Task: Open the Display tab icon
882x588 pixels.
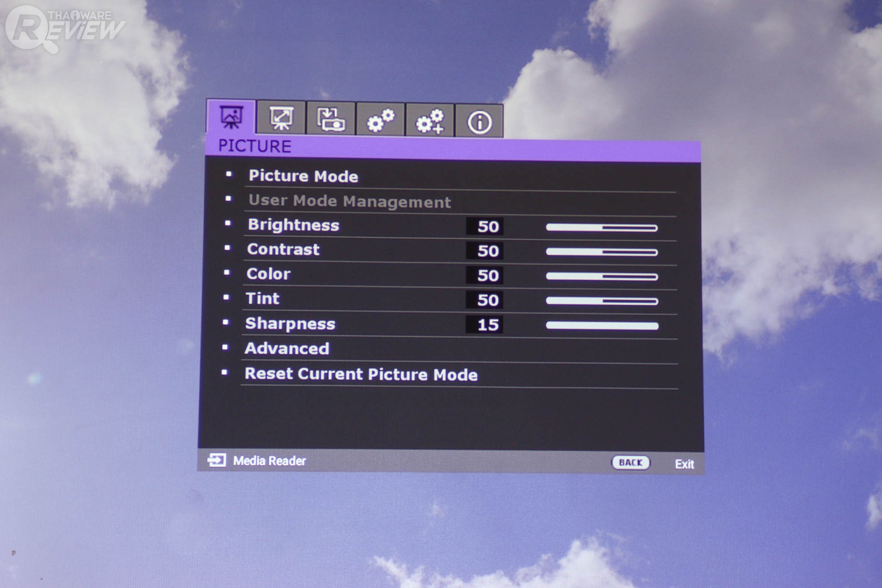Action: (x=281, y=119)
